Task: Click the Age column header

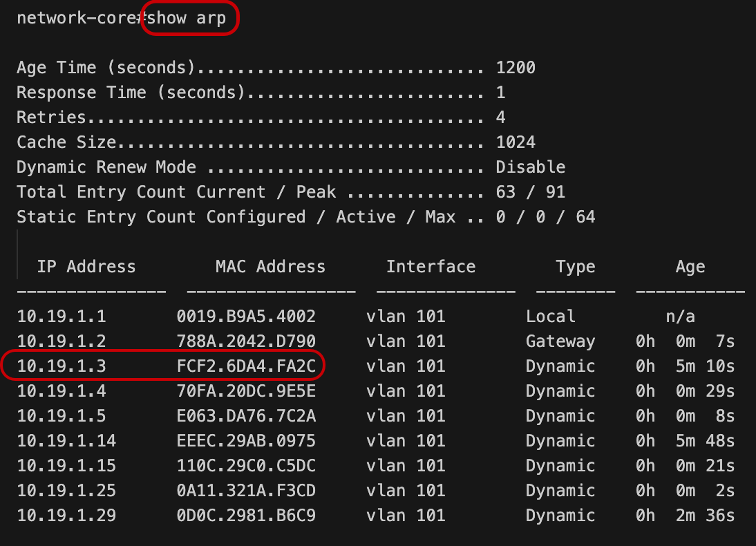Action: point(690,267)
